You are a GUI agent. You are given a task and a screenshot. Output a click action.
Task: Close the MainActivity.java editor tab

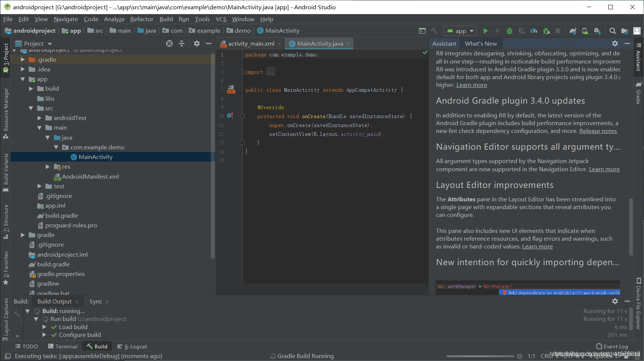pyautogui.click(x=348, y=44)
